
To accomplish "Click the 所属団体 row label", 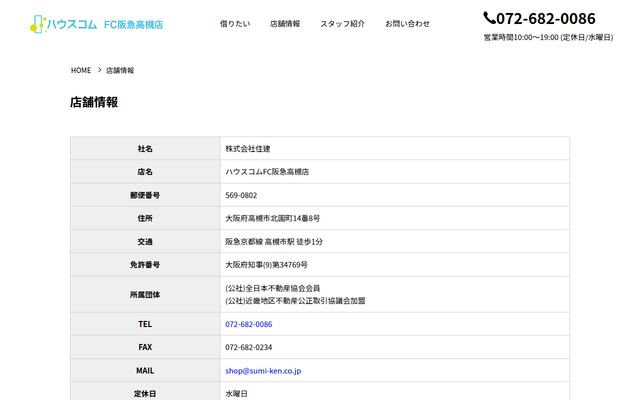I will click(x=145, y=295).
